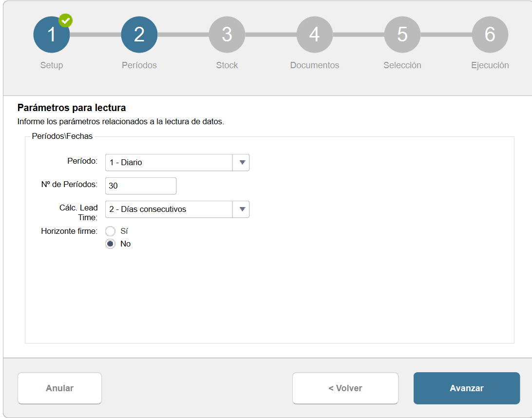Click the '2 - Días consecutivos' combo box

pyautogui.click(x=169, y=209)
